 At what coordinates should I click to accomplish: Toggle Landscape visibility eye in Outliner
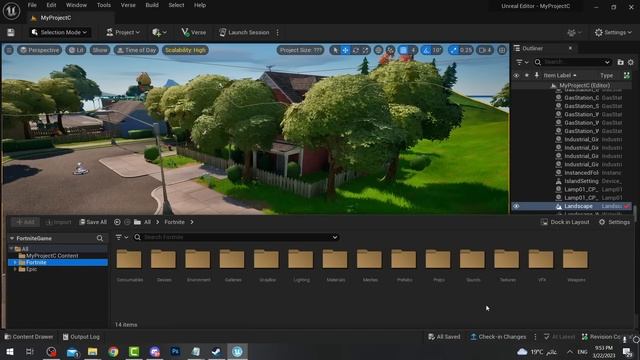tap(516, 207)
